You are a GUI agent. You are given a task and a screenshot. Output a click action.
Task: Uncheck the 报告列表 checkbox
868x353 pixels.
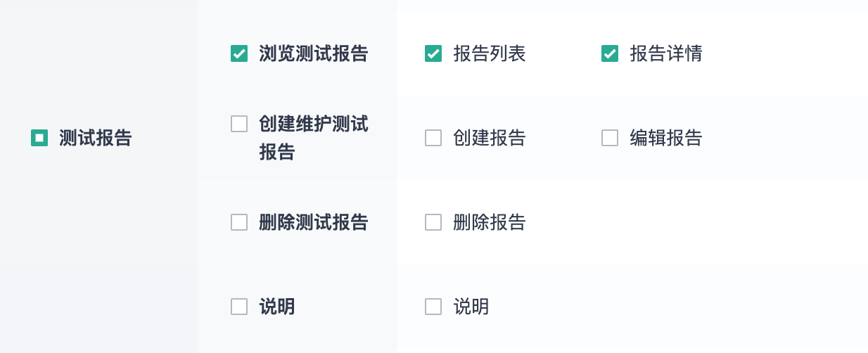(433, 53)
